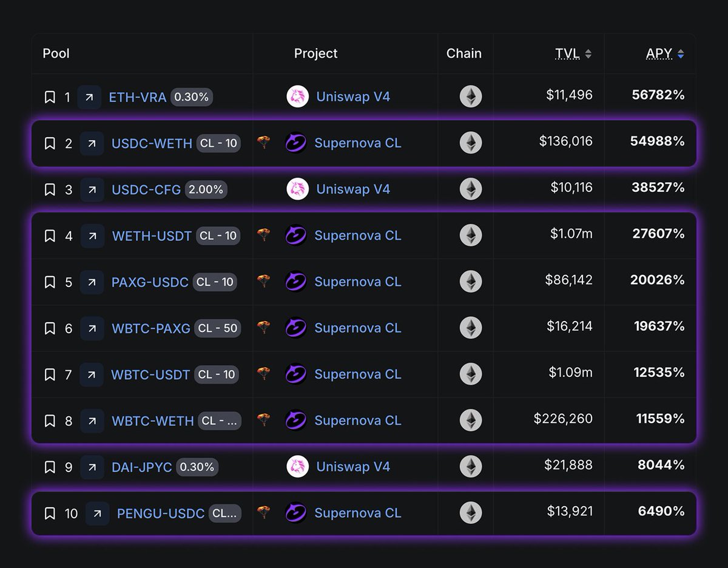Screen dimensions: 728x568
Task: Click the Ethereum chain icon in ETH-VRA row
Action: pyautogui.click(x=471, y=96)
